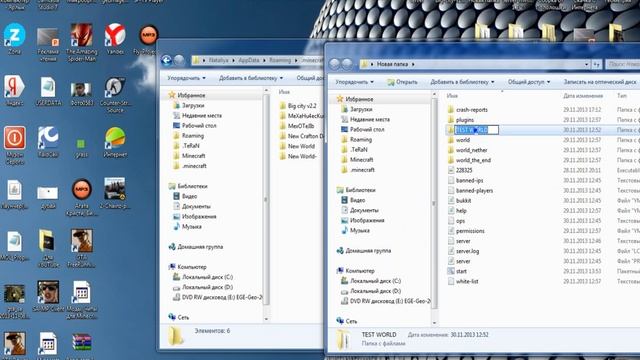Click Forward arrow in the Новая папка window
This screenshot has width=640, height=360.
pyautogui.click(x=347, y=64)
